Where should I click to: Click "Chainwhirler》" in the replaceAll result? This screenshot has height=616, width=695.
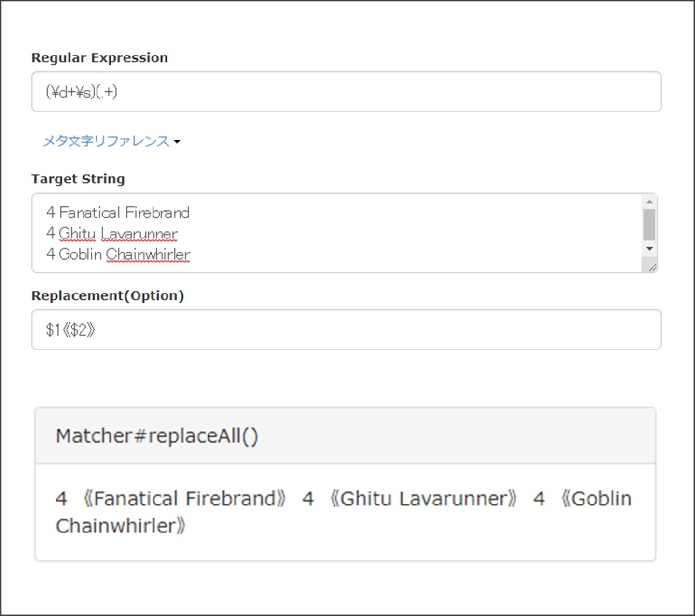pyautogui.click(x=120, y=526)
